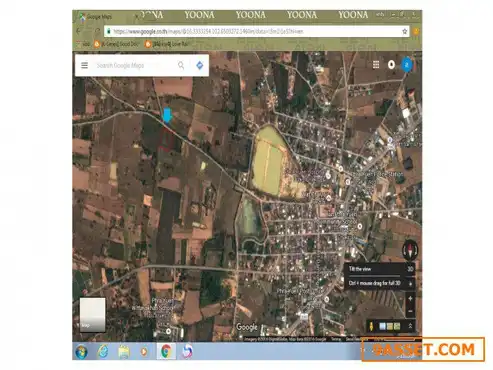Click the orange extension icon beside address bar
The image size is (493, 370).
pyautogui.click(x=416, y=31)
